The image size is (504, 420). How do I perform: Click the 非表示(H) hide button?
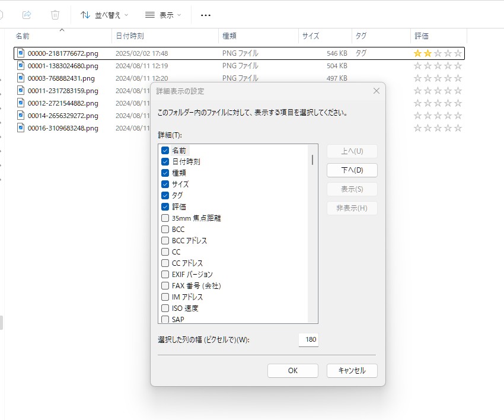coord(352,208)
